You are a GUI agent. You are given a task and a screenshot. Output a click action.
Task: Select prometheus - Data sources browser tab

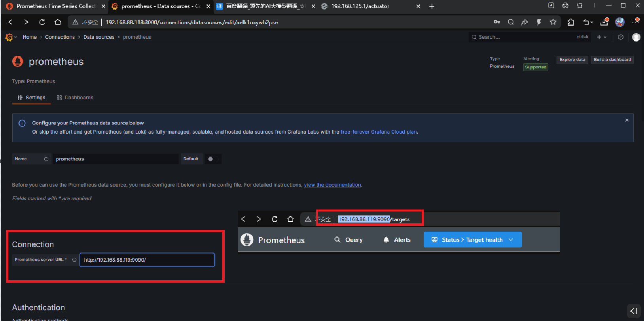(x=161, y=6)
